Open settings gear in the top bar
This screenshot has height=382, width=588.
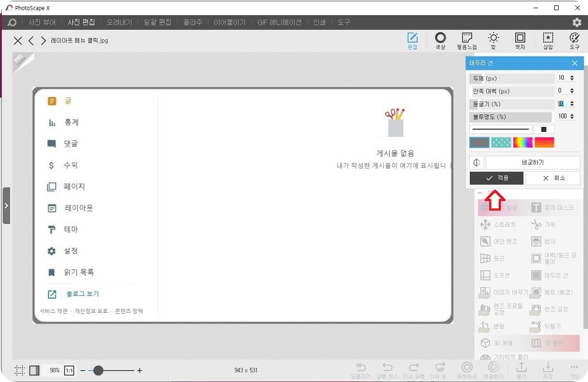coord(577,22)
